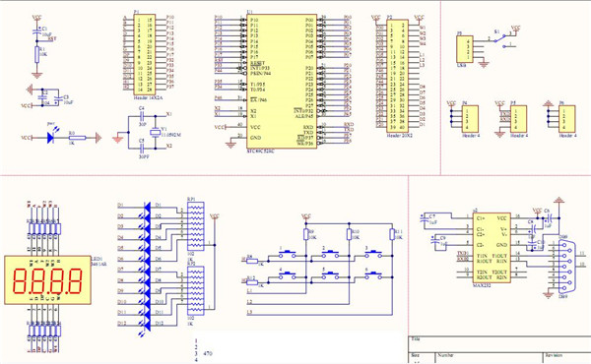Select capacitor C6 near MAX232 VCC

549,218
